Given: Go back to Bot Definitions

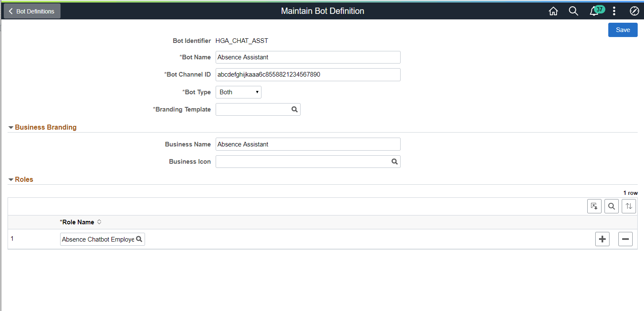Looking at the screenshot, I should coord(32,11).
